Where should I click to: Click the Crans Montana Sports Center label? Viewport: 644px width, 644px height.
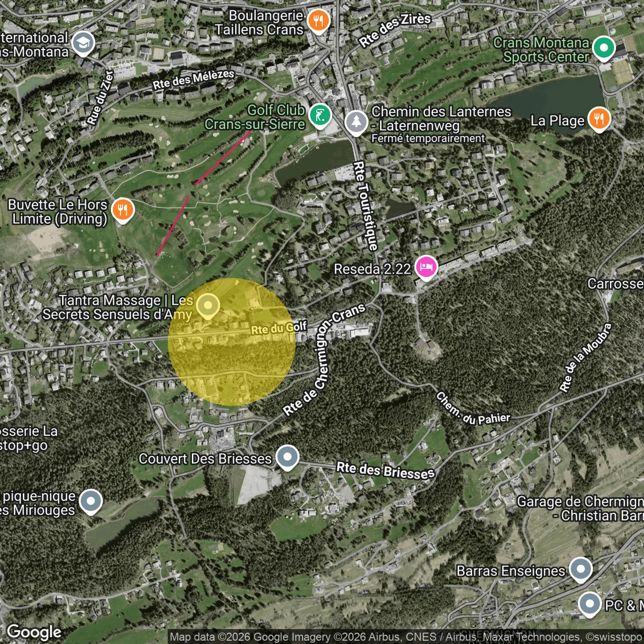pyautogui.click(x=542, y=50)
